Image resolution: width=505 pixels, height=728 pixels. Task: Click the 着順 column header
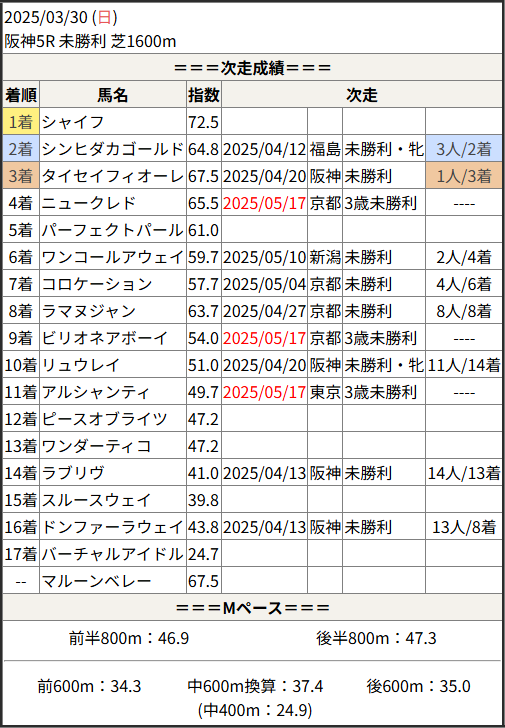pyautogui.click(x=21, y=95)
